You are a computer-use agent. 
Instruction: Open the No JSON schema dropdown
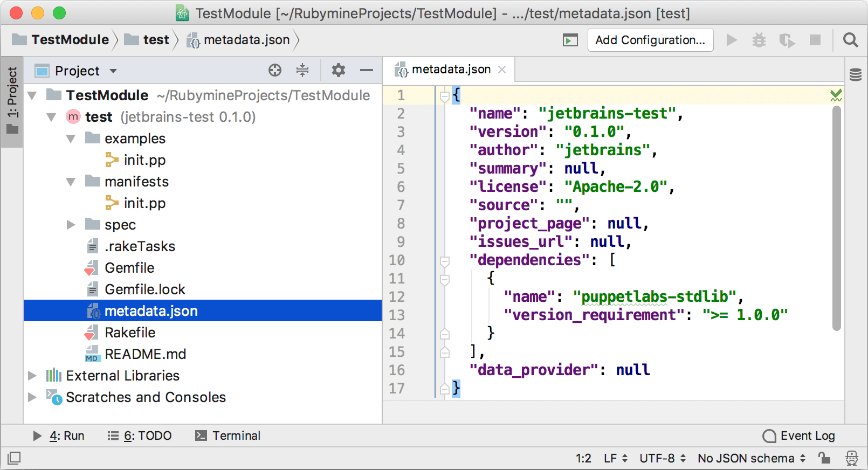pos(751,458)
